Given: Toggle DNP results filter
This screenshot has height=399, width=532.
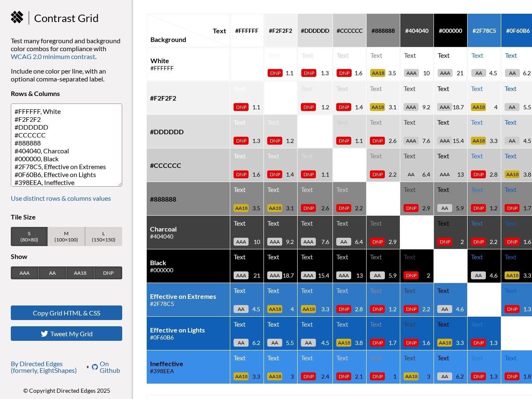Looking at the screenshot, I should pos(108,273).
